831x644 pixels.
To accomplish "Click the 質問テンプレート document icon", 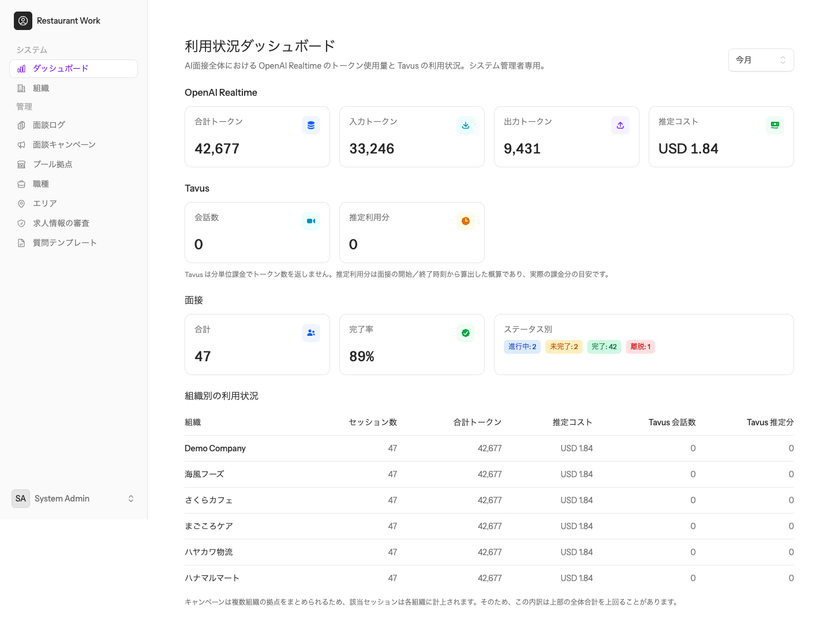I will 21,243.
